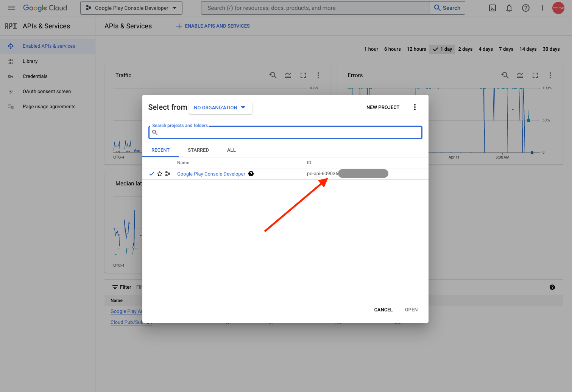572x392 pixels.
Task: Switch to the RECENT tab
Action: (x=161, y=150)
